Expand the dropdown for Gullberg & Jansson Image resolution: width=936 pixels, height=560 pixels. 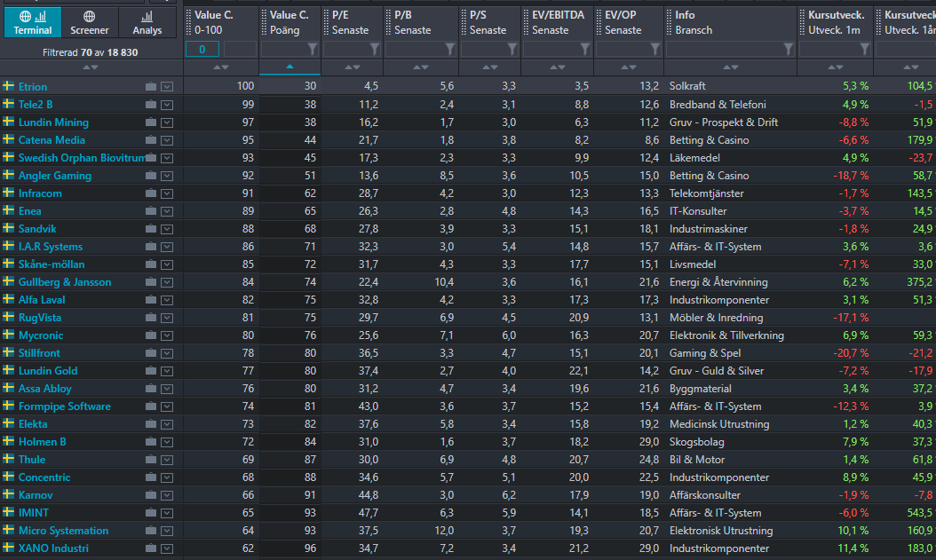click(x=167, y=282)
